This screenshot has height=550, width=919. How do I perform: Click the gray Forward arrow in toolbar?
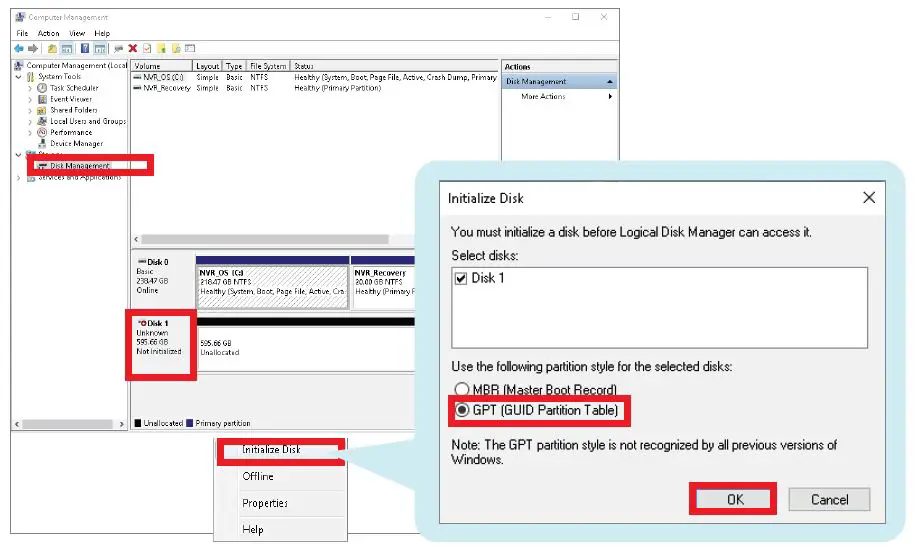[x=33, y=49]
